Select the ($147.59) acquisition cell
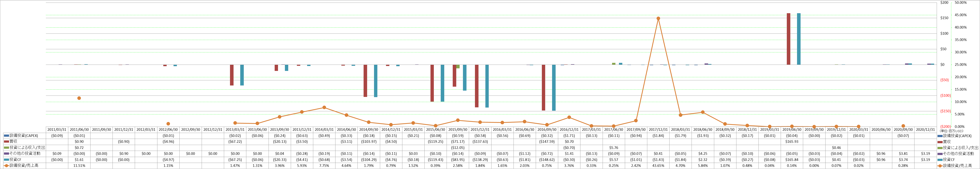This screenshot has height=169, width=980. pyautogui.click(x=547, y=142)
